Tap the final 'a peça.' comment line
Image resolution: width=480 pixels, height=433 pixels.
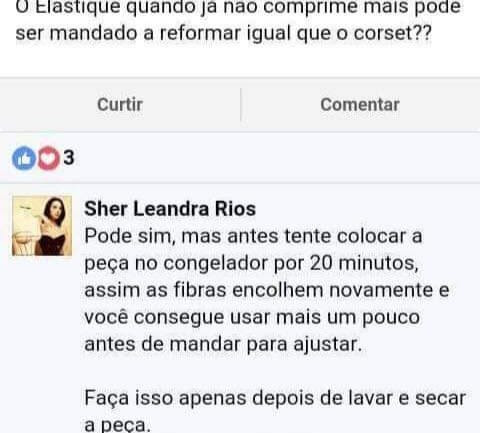pos(118,425)
